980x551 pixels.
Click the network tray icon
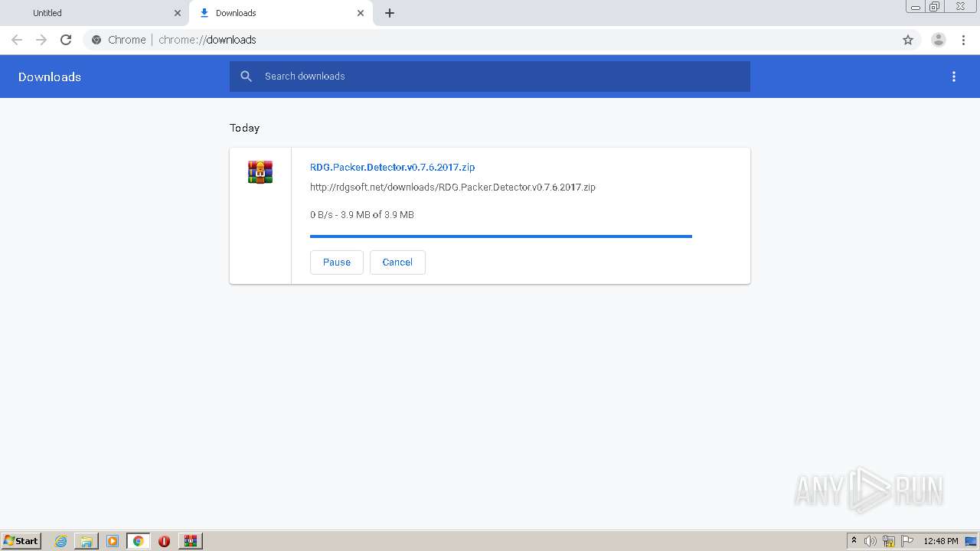point(889,541)
